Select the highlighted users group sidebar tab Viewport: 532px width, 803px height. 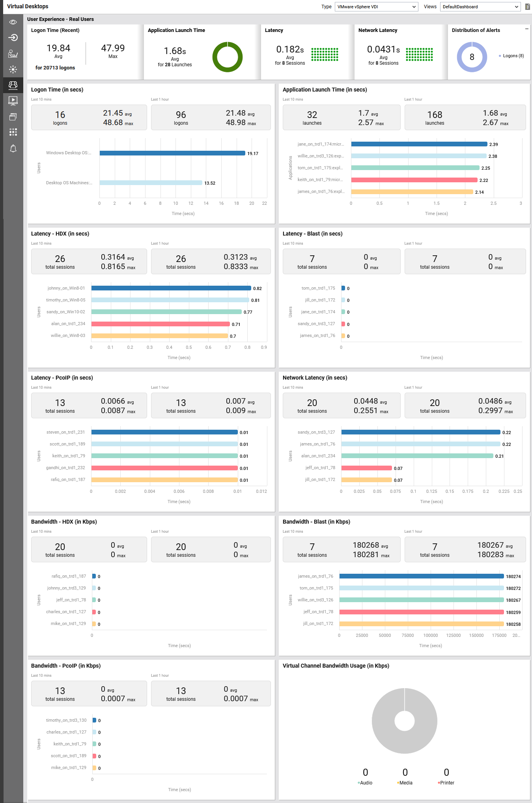pos(13,85)
